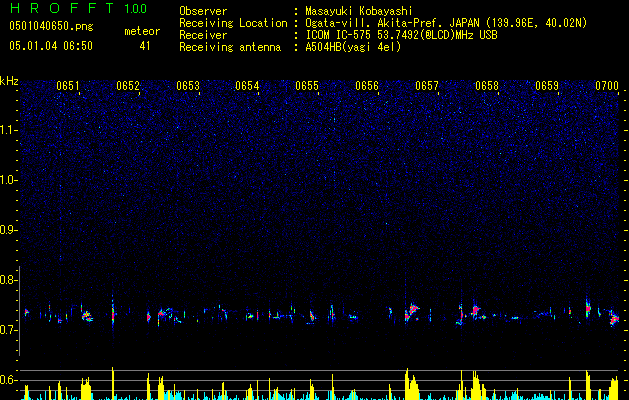Click the 0655 time marker
Image resolution: width=629 pixels, height=400 pixels.
pyautogui.click(x=307, y=86)
